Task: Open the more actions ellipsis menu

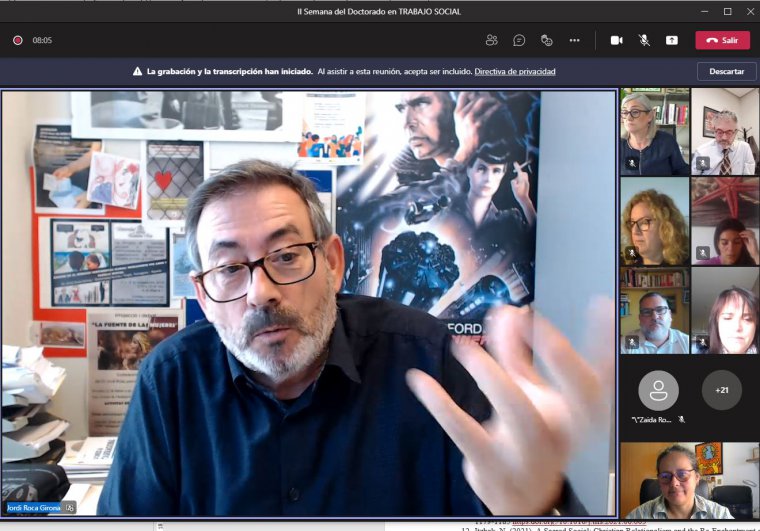Action: point(574,40)
